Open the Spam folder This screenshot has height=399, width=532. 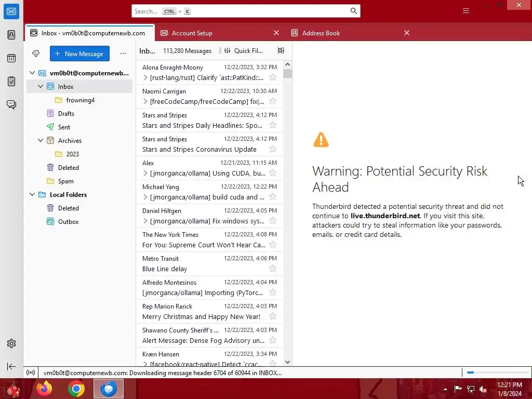click(x=79, y=181)
